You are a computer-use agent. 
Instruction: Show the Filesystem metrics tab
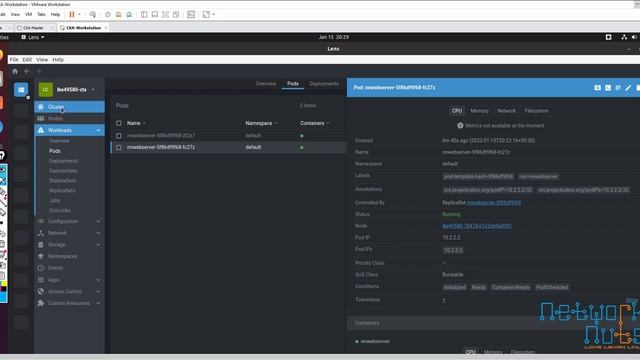pyautogui.click(x=536, y=111)
